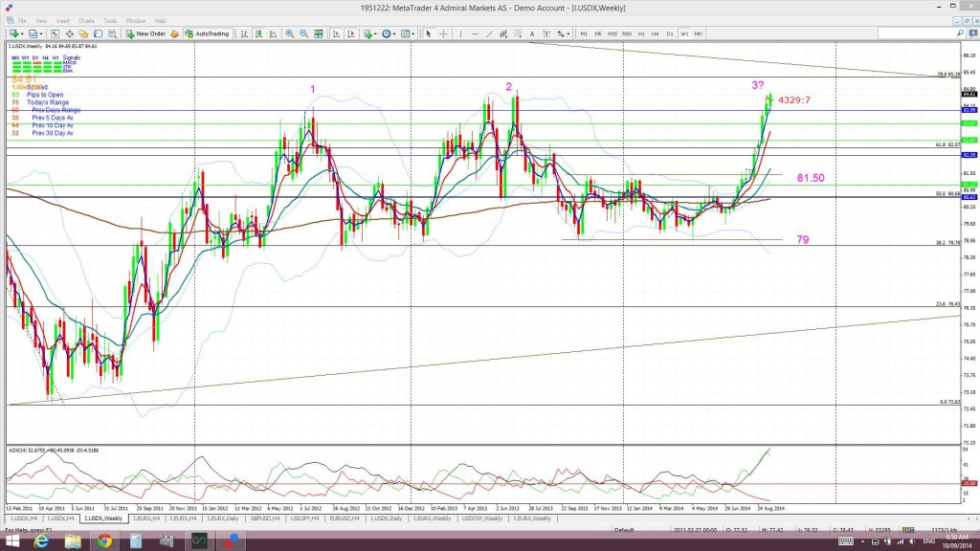Switch to the GBPUSD,H4 chart tab

(265, 518)
